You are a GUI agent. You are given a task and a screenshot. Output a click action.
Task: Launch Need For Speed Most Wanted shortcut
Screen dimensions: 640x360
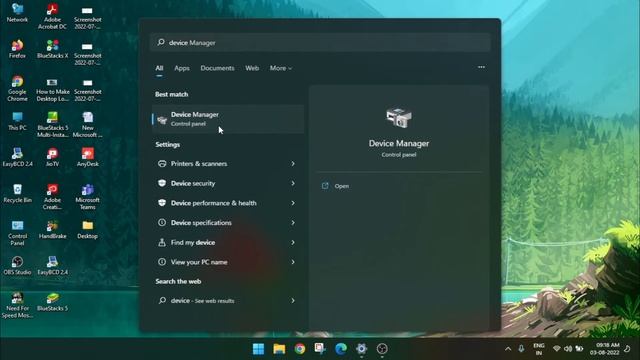point(17,305)
